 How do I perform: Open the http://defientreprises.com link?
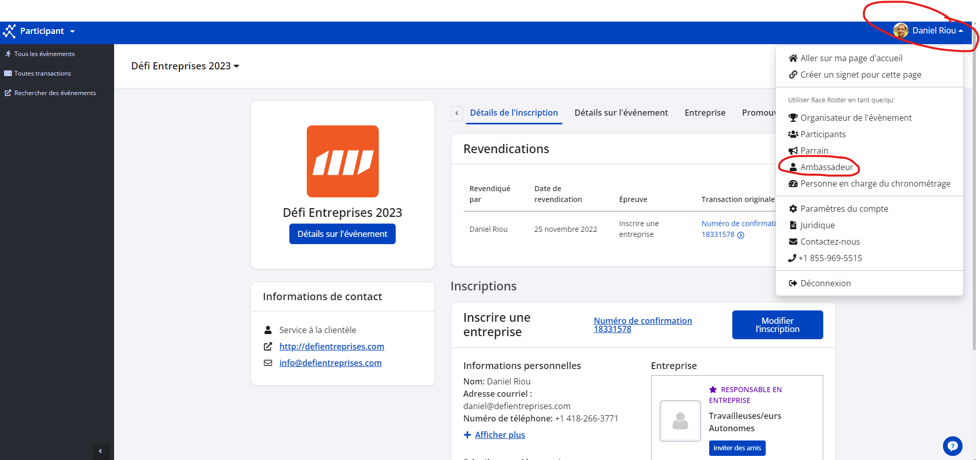331,346
